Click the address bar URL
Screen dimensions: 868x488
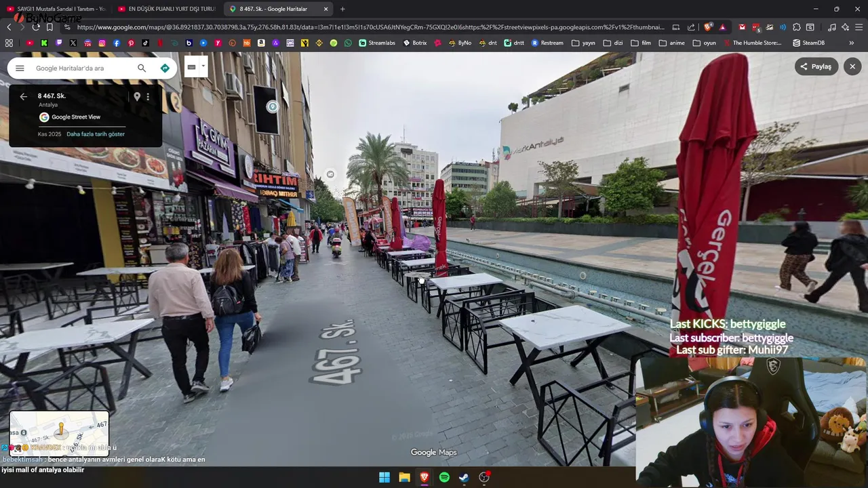pos(370,27)
